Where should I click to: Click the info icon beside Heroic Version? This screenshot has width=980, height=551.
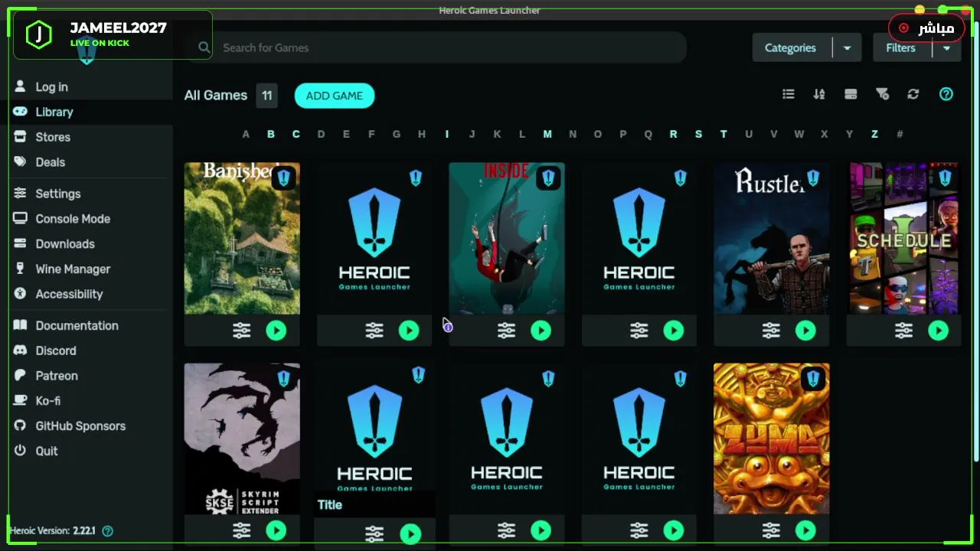(x=108, y=531)
